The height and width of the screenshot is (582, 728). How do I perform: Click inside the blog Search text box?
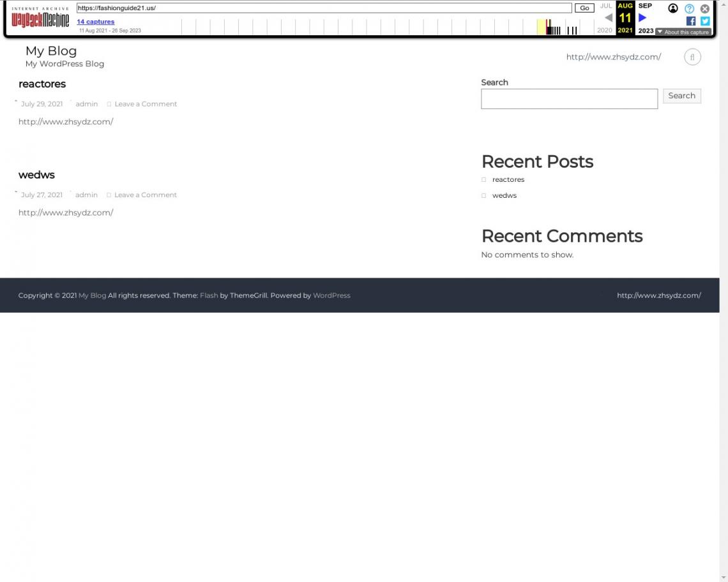tap(569, 99)
